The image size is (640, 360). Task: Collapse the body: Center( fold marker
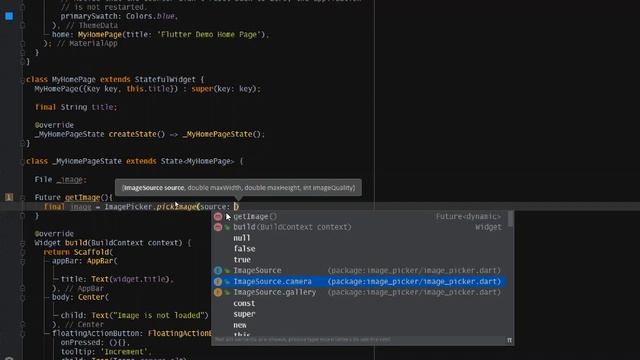point(22,298)
